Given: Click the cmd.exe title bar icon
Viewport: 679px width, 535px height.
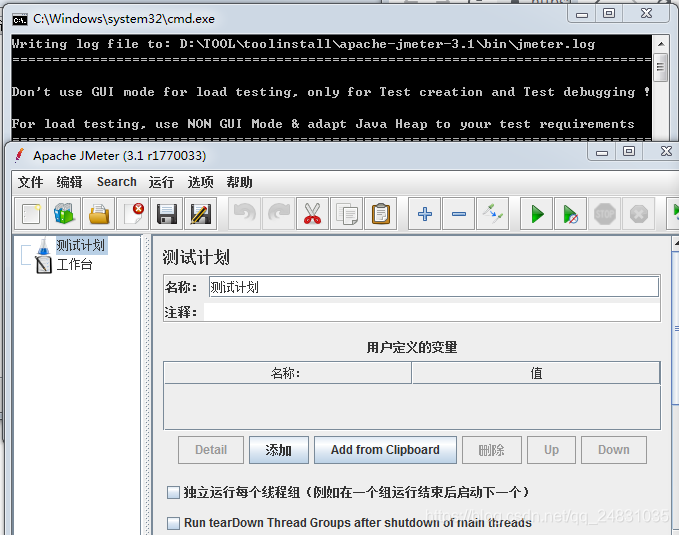Looking at the screenshot, I should (20, 19).
